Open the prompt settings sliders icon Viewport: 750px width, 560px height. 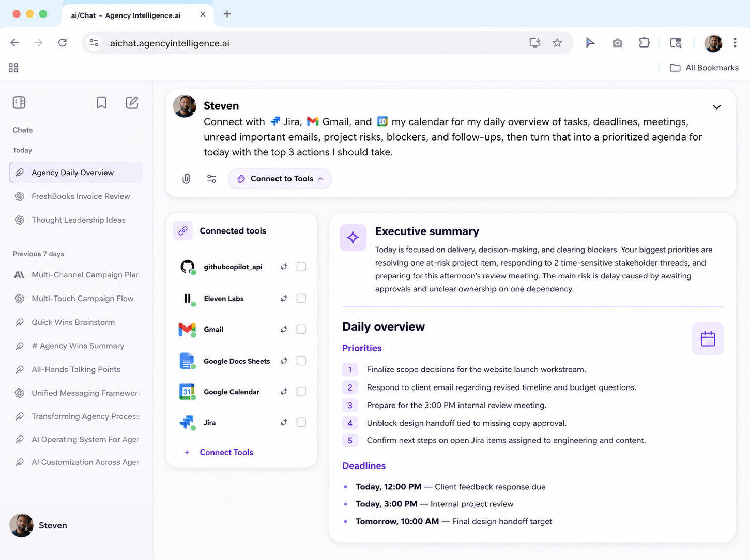[x=211, y=179]
